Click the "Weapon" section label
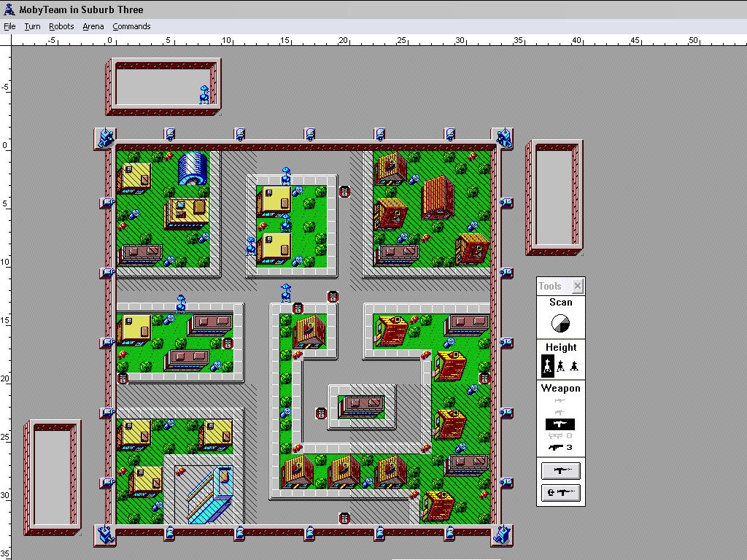The width and height of the screenshot is (747, 560). tap(561, 388)
